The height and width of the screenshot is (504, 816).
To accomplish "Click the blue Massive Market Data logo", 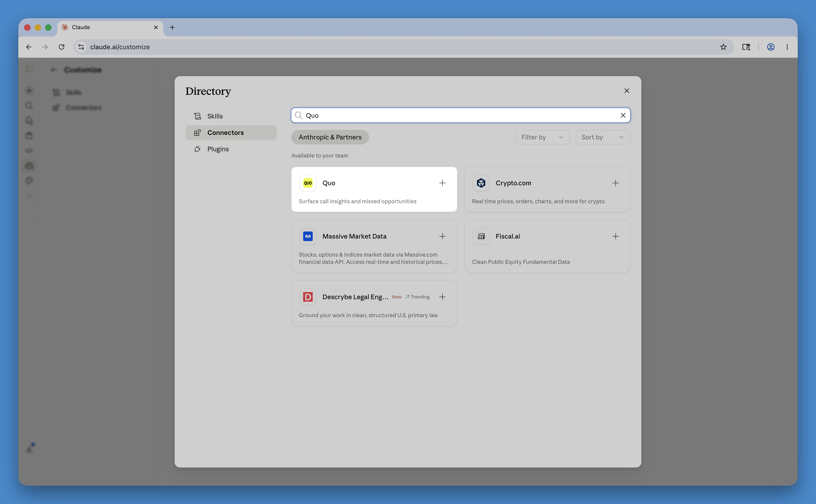I will pos(308,236).
